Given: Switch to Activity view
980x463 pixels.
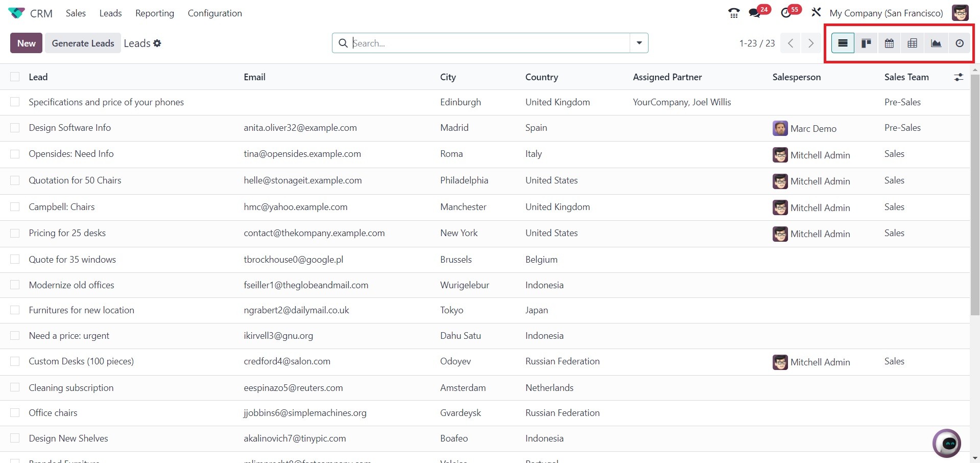Looking at the screenshot, I should [960, 43].
